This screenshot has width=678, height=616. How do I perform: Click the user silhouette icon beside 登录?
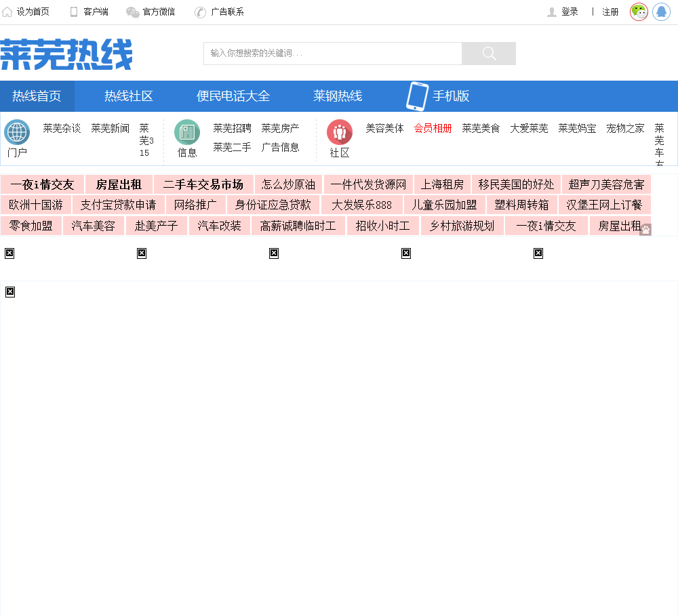tap(552, 12)
